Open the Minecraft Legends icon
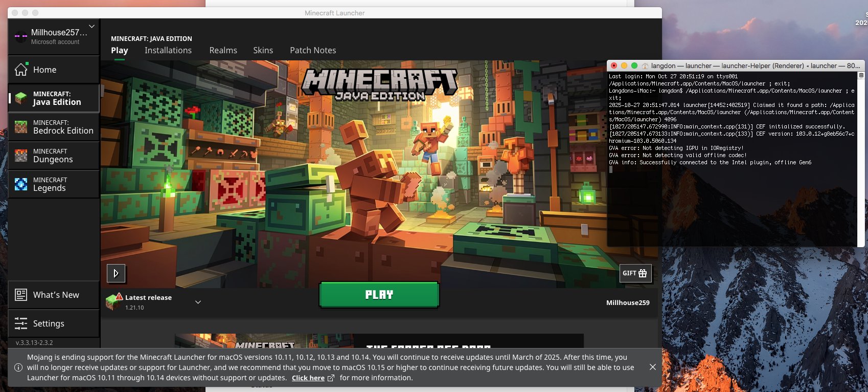 pos(21,184)
